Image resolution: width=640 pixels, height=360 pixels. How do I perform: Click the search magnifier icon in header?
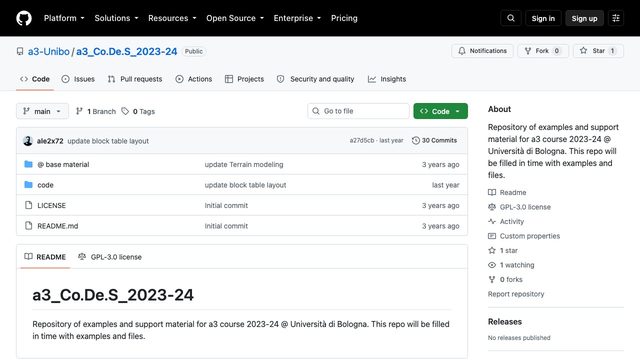pyautogui.click(x=511, y=18)
